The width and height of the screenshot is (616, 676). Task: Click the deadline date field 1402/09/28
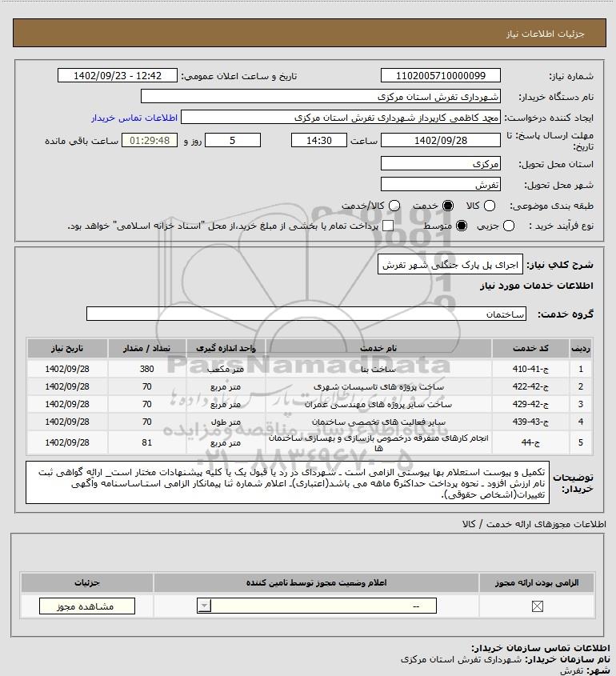(x=441, y=140)
